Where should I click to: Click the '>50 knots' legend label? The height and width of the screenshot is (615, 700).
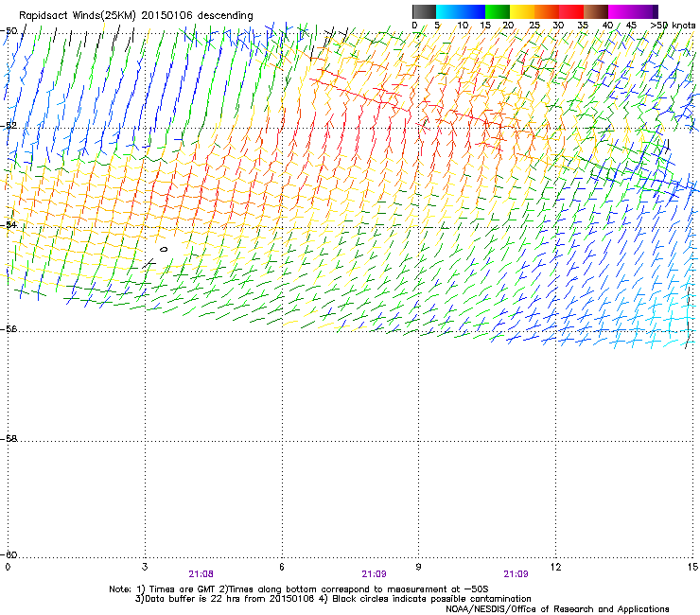(673, 26)
